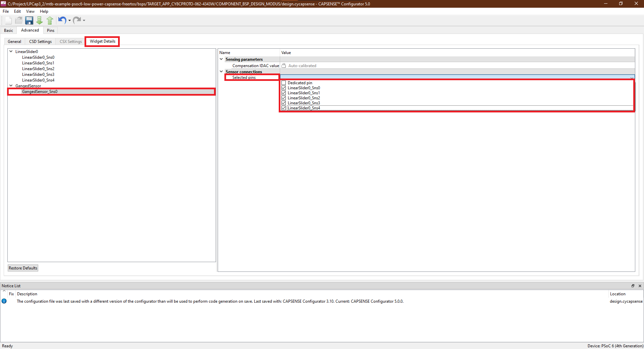Switch to the Basic tab
Viewport: 644px width, 349px height.
point(9,31)
